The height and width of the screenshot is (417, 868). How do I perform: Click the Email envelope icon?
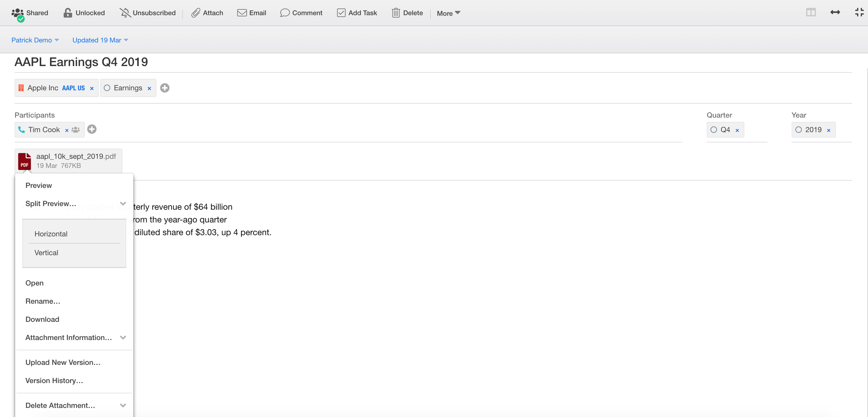click(x=242, y=13)
